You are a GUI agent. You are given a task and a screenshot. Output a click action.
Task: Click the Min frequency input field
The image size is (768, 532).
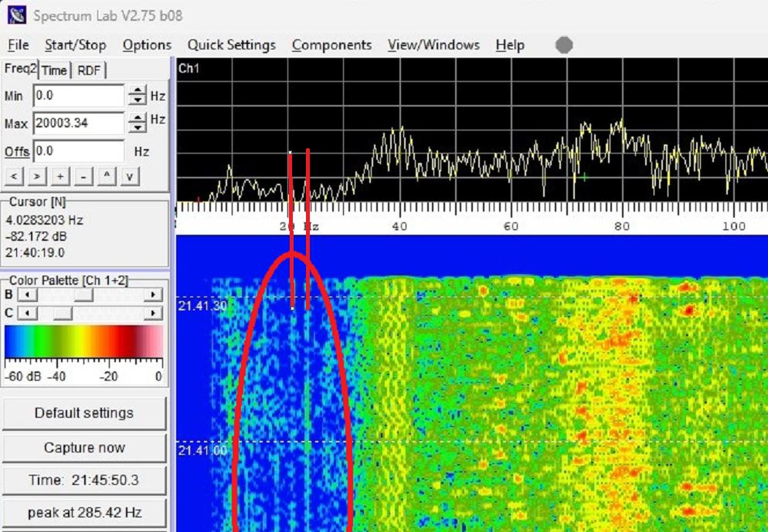tap(79, 96)
